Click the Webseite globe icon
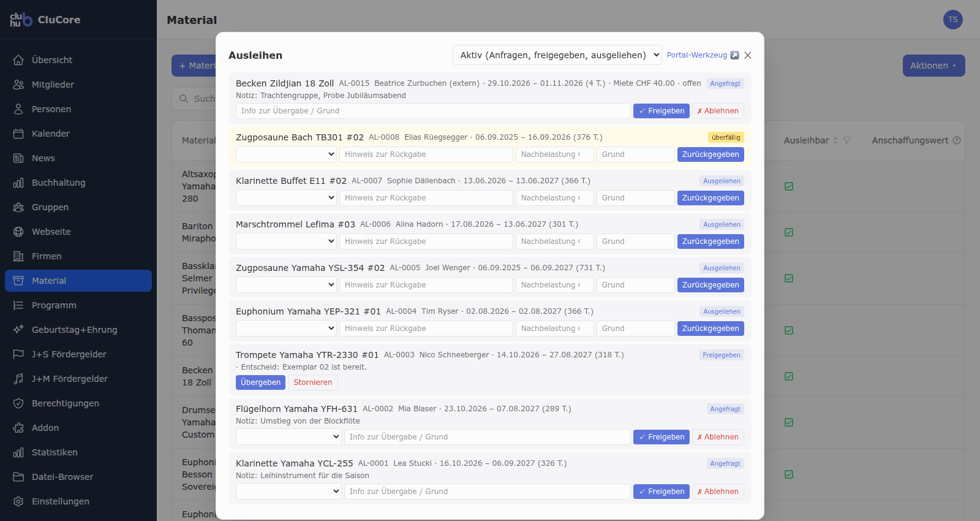 pos(18,232)
